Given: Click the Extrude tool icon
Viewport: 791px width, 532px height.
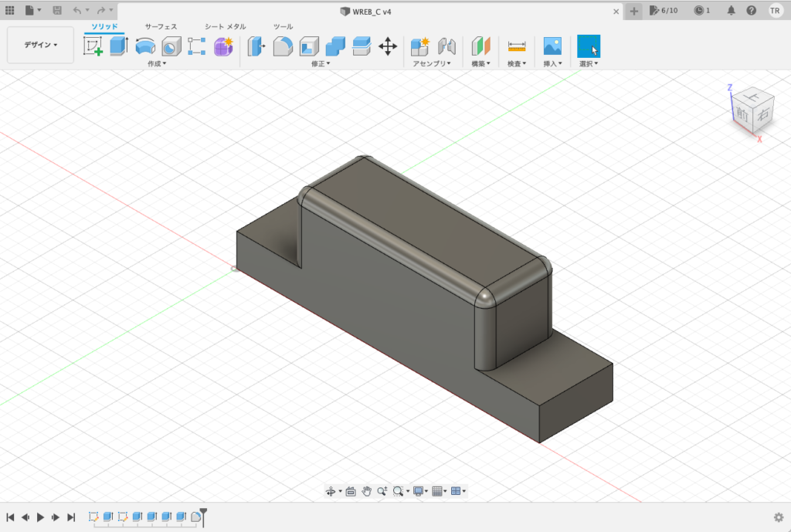Looking at the screenshot, I should click(118, 46).
